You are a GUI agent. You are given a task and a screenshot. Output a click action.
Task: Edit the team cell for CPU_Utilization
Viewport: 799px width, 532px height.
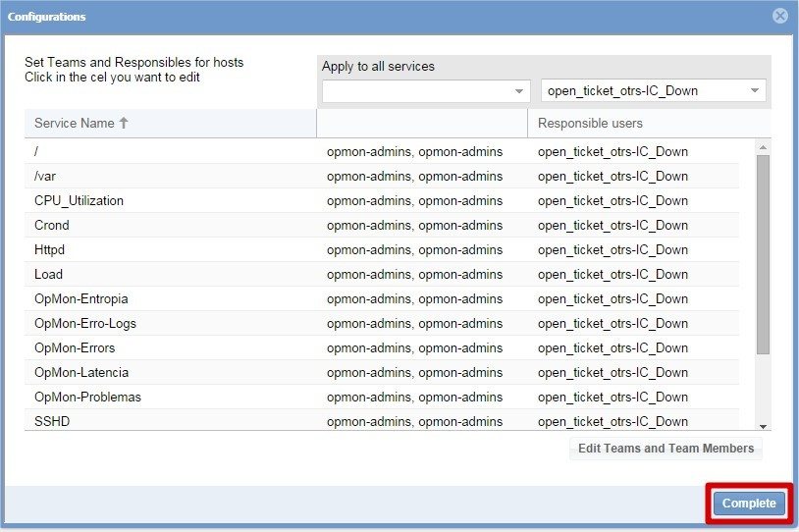(x=414, y=201)
